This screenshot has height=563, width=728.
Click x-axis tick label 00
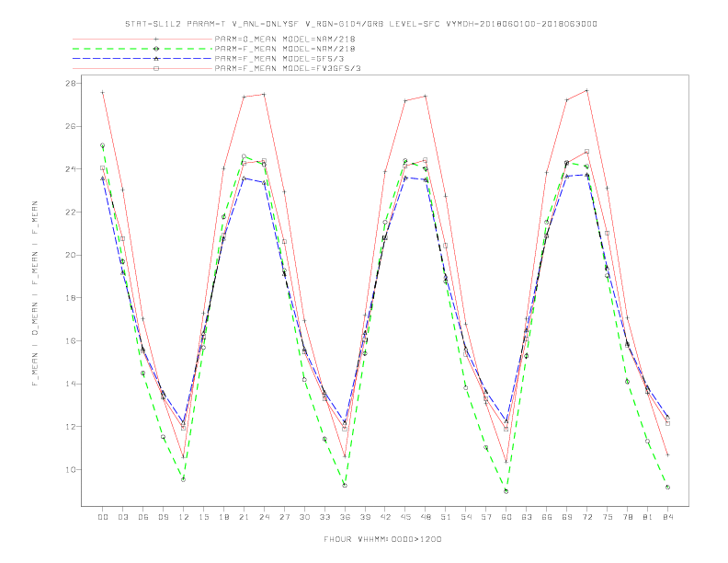tap(103, 517)
